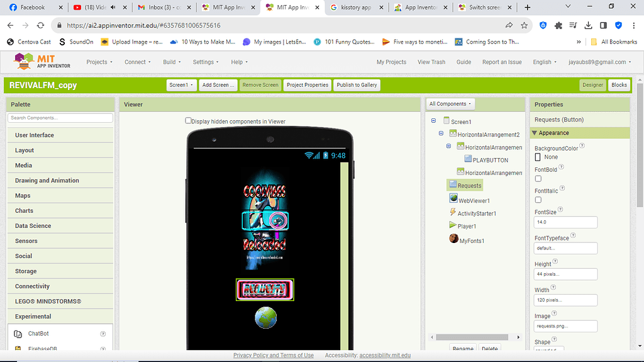Click the ActivityStarter1 lightning icon
This screenshot has height=362, width=644.
(x=453, y=213)
